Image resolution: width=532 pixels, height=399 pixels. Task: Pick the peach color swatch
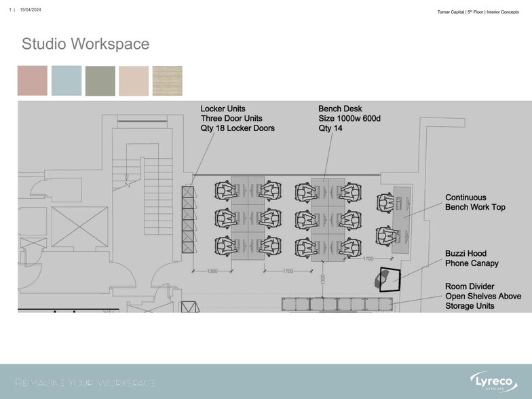134,81
